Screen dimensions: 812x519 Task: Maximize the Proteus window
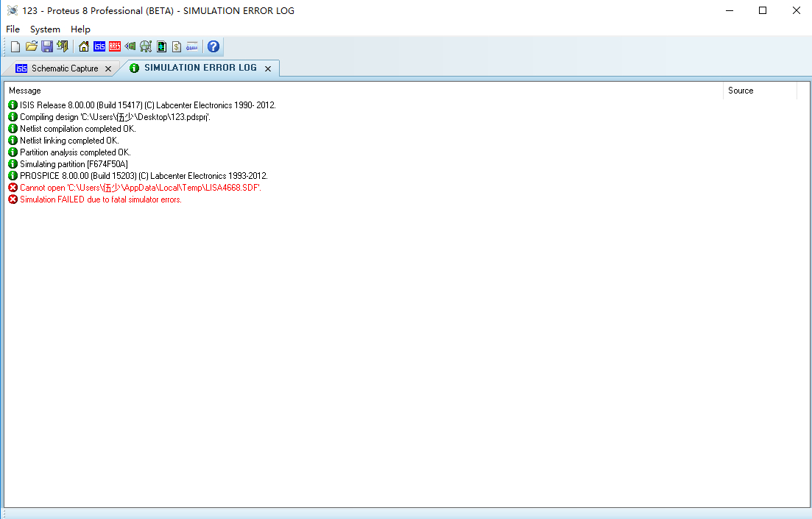point(762,10)
